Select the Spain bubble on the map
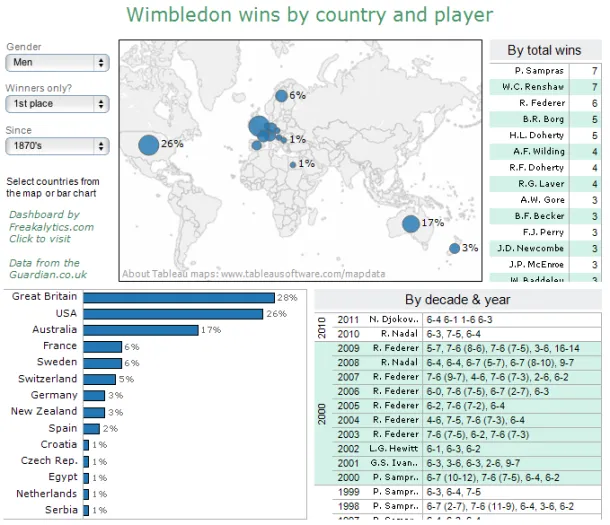 coord(256,145)
